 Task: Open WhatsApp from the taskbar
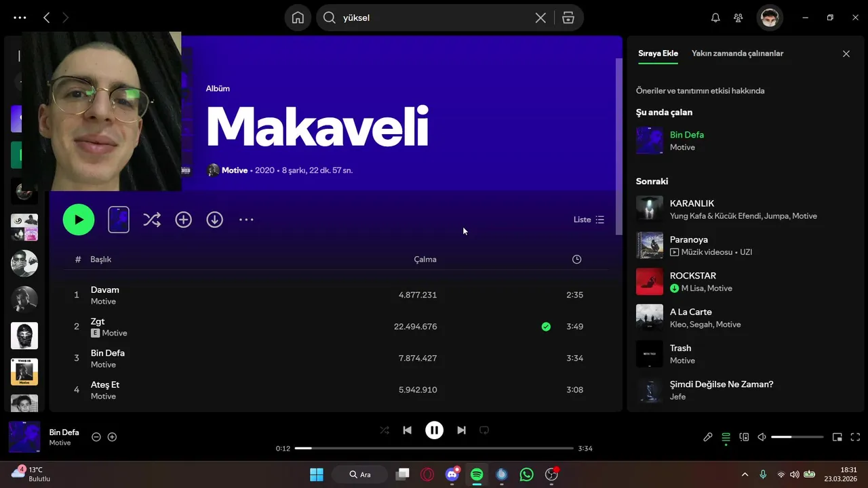click(527, 474)
